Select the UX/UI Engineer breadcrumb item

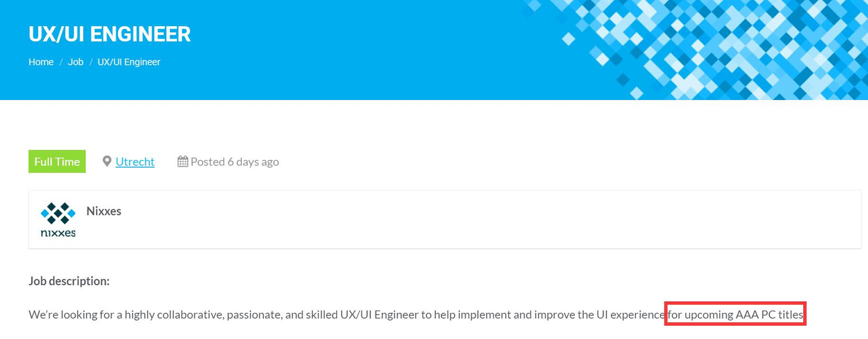pos(129,62)
